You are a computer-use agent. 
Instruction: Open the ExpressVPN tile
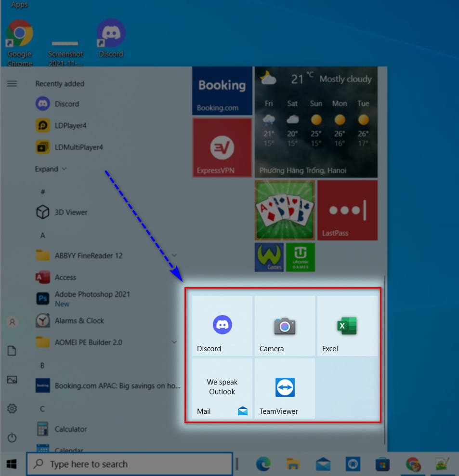click(222, 147)
